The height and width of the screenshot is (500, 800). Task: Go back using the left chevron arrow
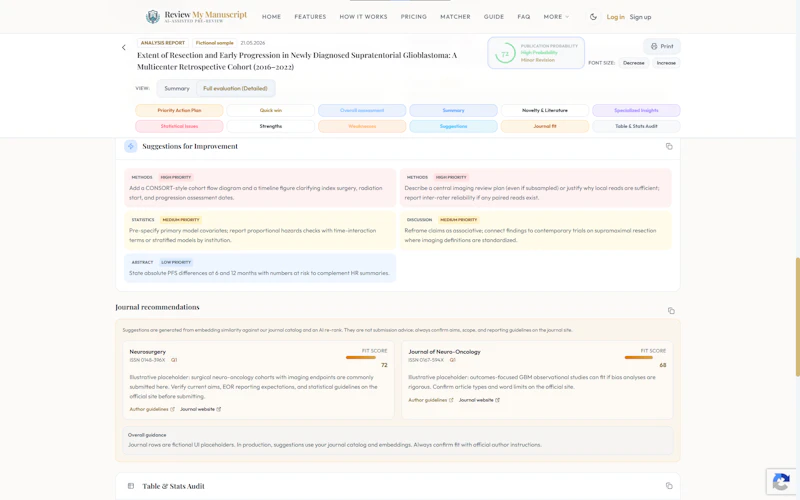tap(123, 47)
